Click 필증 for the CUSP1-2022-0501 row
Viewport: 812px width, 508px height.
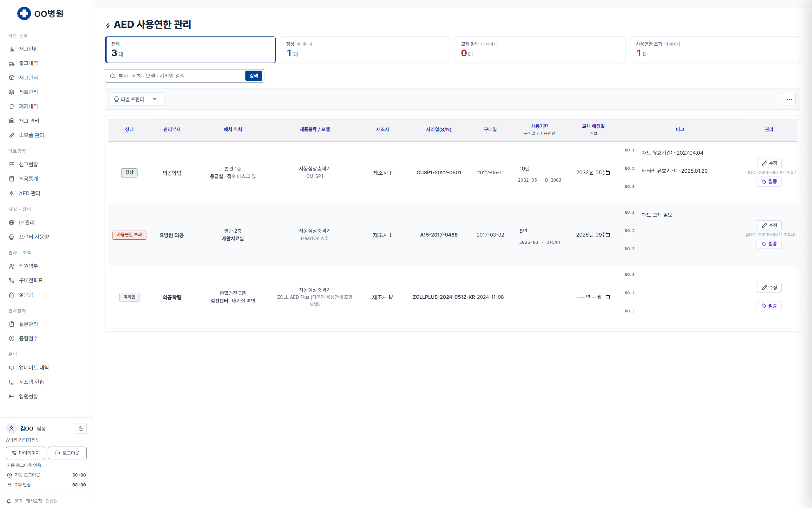pos(769,181)
